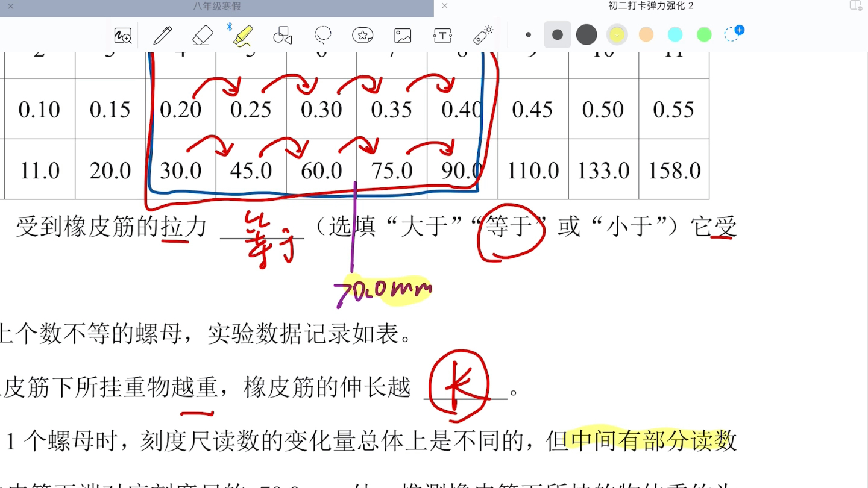
Task: Select the Highlighter tool
Action: pyautogui.click(x=243, y=36)
